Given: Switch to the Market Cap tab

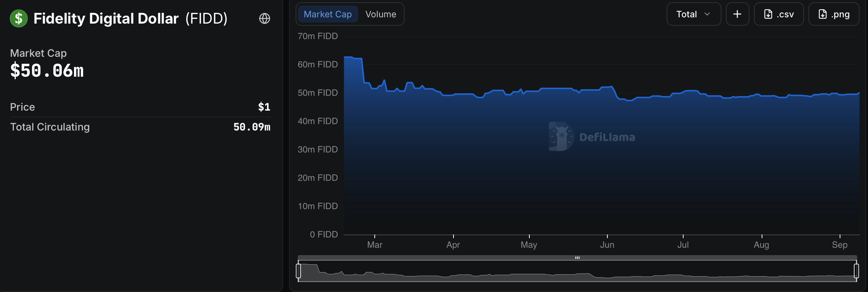Looking at the screenshot, I should tap(328, 14).
